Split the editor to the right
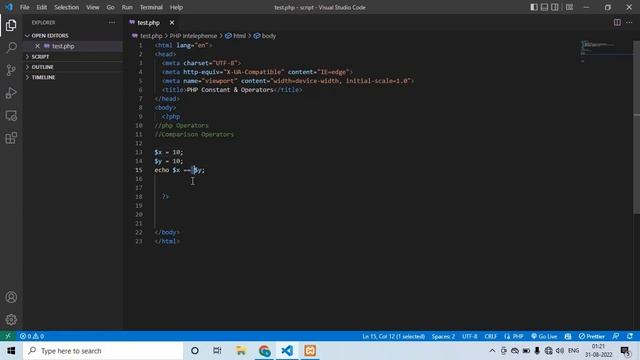The height and width of the screenshot is (360, 640). coord(617,22)
